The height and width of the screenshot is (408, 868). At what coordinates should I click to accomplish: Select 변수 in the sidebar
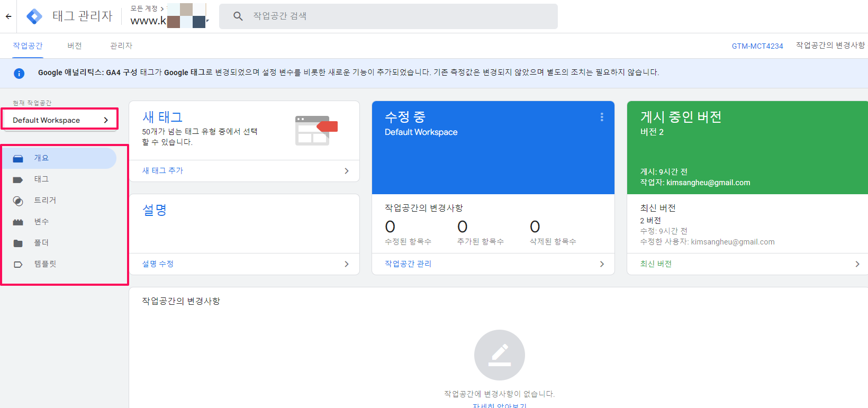[59, 222]
